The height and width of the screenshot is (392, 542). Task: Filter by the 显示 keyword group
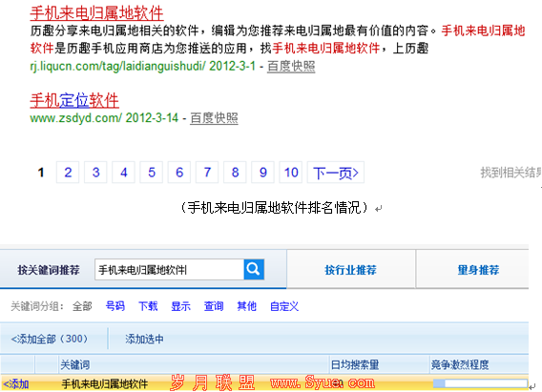[180, 306]
